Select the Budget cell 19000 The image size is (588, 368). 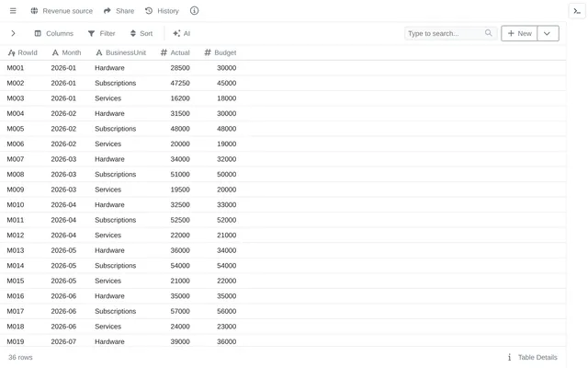pos(227,144)
